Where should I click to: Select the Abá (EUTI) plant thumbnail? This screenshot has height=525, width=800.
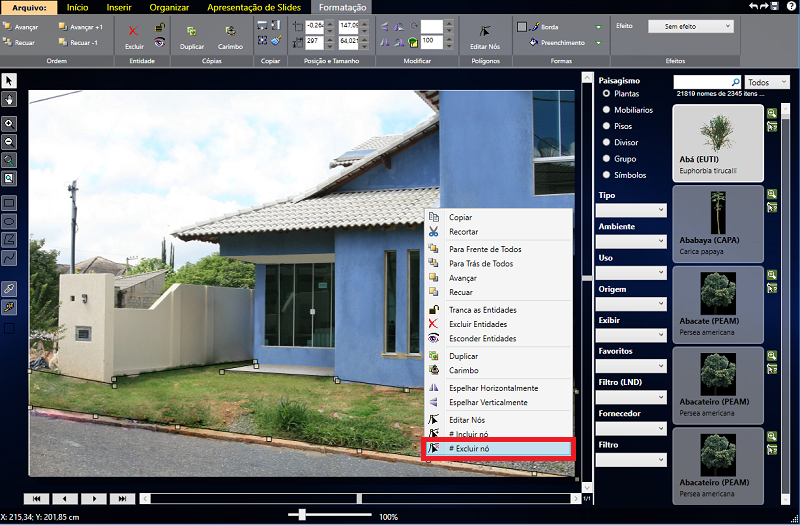click(x=717, y=141)
